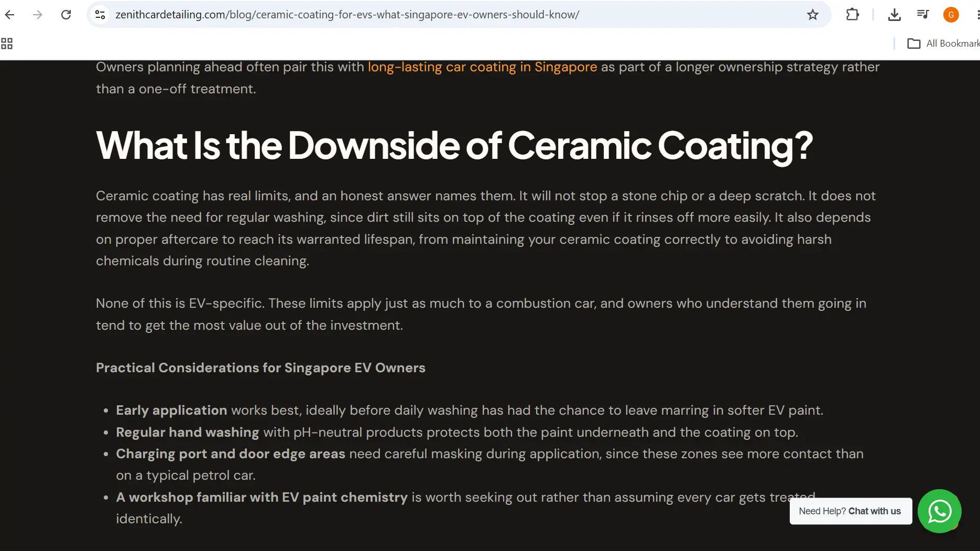Screen dimensions: 980x551
Task: Click the green WhatsApp chat icon
Action: 940,511
